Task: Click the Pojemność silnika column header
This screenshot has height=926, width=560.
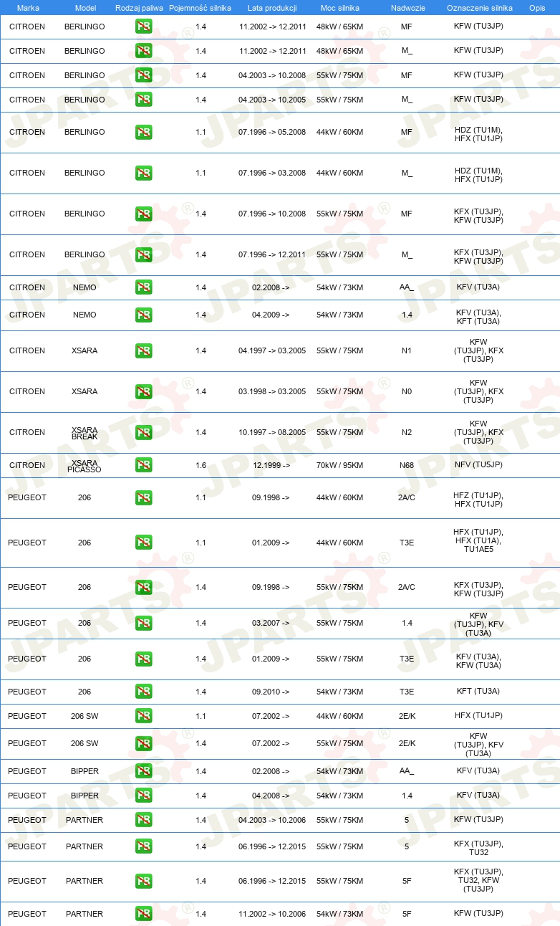Action: coord(200,8)
